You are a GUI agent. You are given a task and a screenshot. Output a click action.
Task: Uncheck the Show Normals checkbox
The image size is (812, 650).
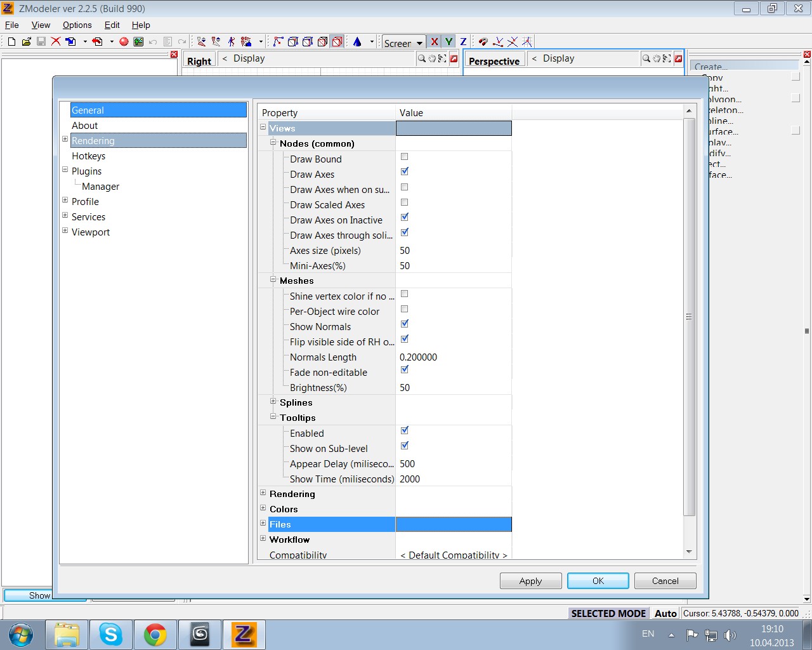[x=405, y=324]
